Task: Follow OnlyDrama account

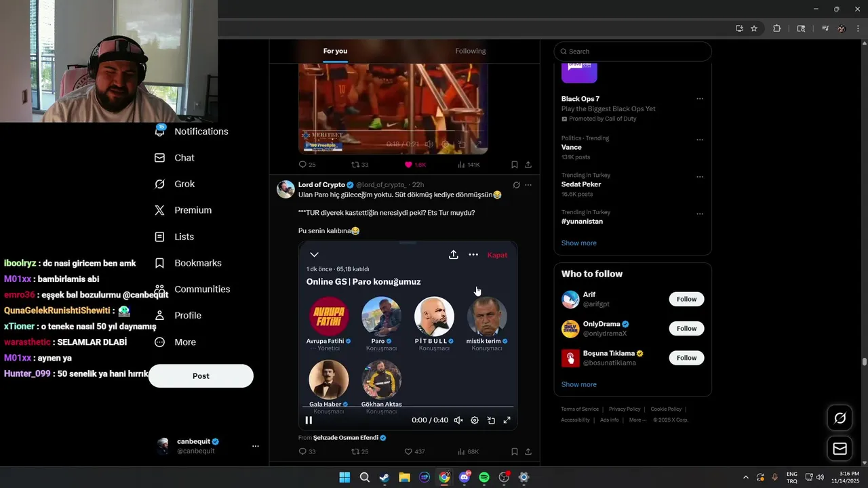Action: tap(686, 329)
